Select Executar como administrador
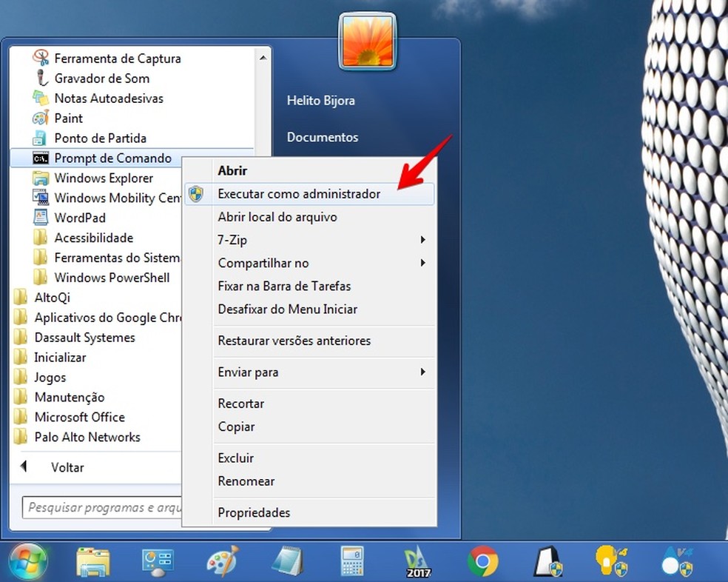Screen dimensions: 728x582 point(299,194)
